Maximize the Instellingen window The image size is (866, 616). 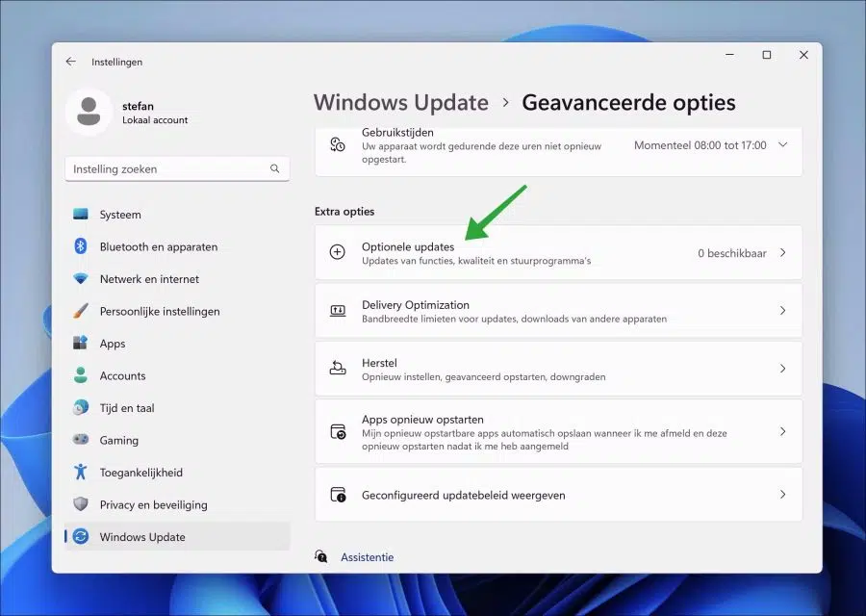767,55
